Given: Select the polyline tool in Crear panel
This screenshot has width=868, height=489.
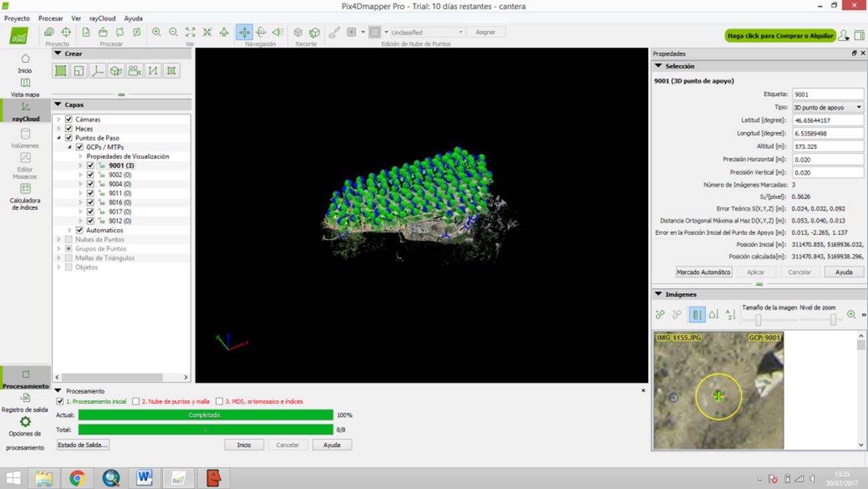Looking at the screenshot, I should [x=154, y=70].
